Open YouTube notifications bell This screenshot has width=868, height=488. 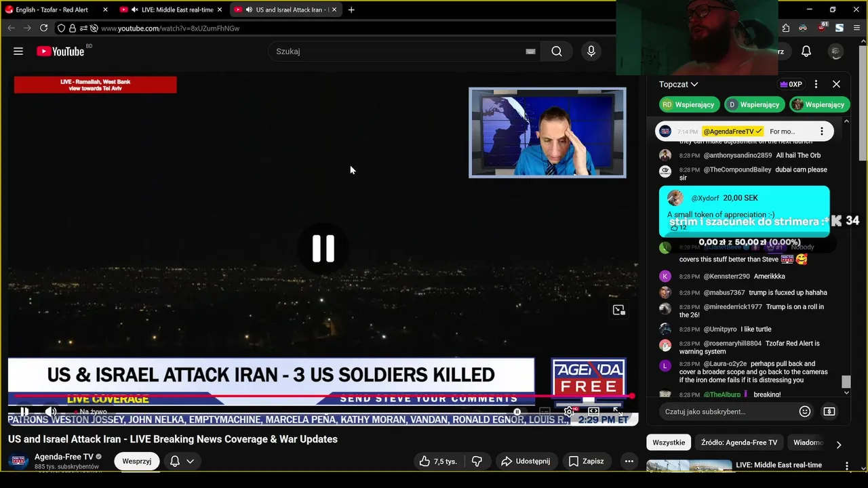pyautogui.click(x=806, y=52)
